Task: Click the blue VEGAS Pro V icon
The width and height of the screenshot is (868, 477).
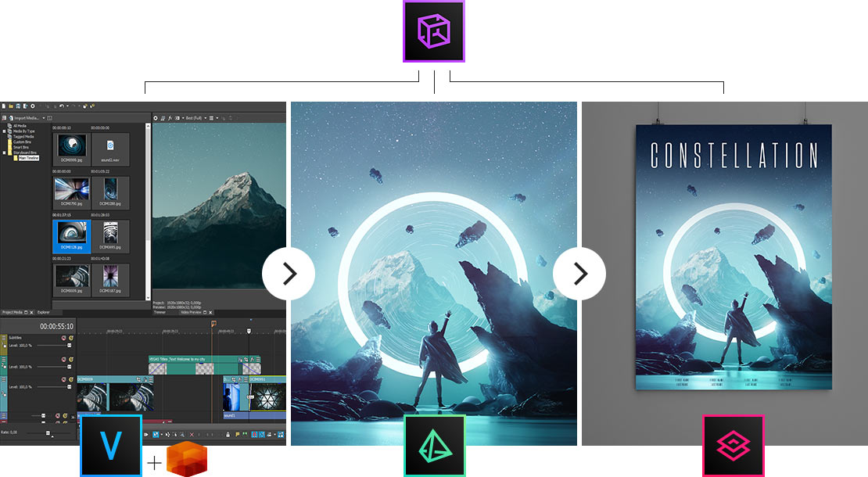Action: click(x=111, y=446)
